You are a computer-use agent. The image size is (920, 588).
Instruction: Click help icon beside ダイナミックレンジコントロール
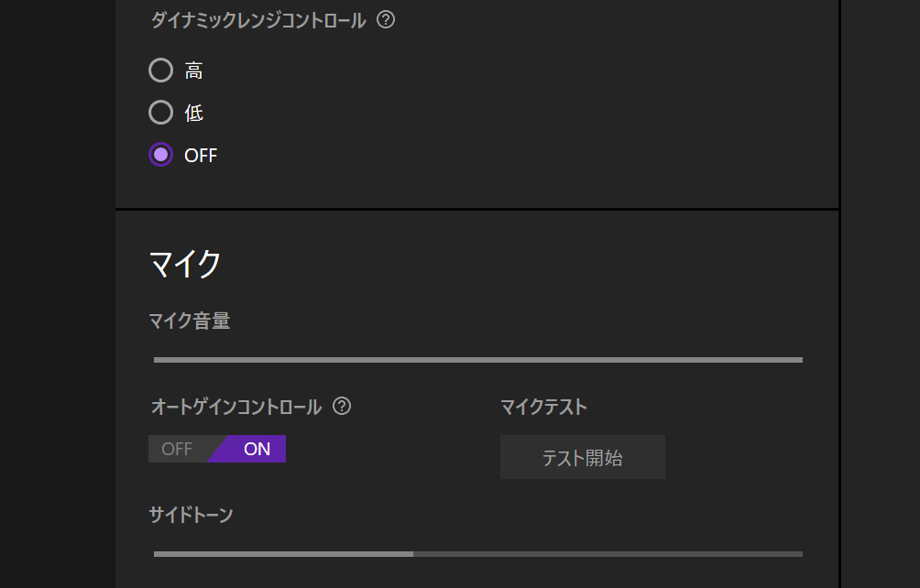386,20
